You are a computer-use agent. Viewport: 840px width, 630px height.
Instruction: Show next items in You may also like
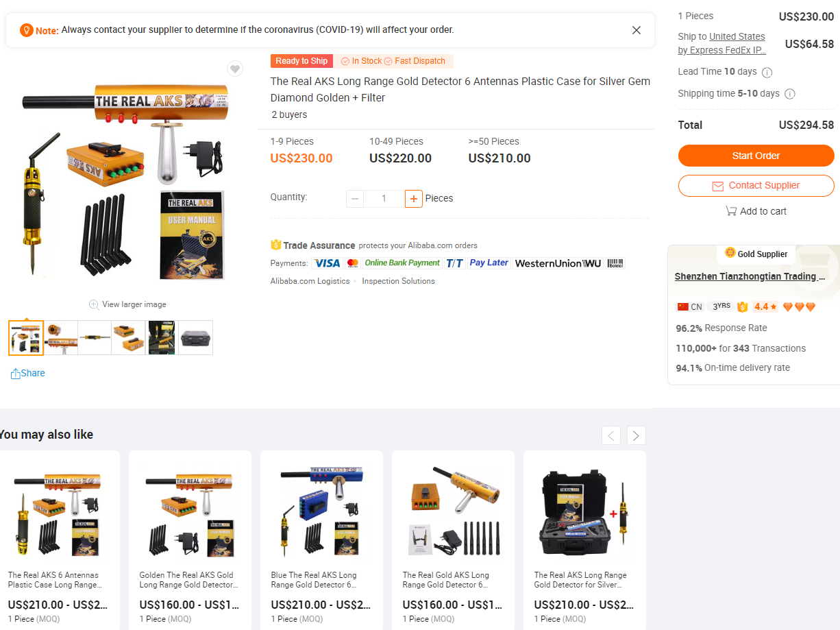[x=637, y=435]
